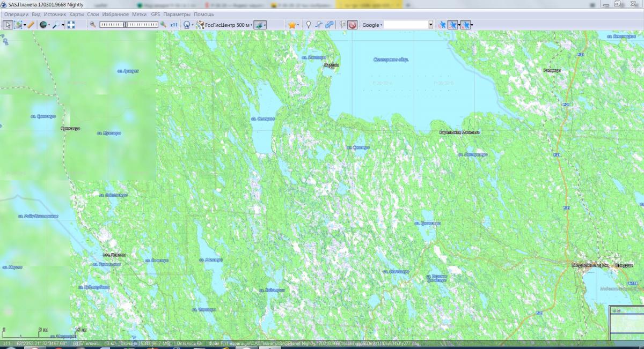
Task: Click the add path polyline icon
Action: (319, 25)
